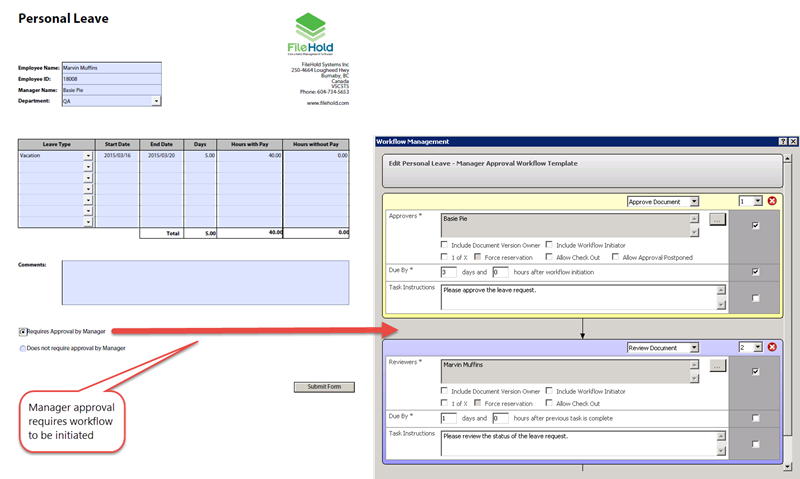Screen dimensions: 800x479
Task: Select Does not require approval by Manager
Action: point(22,348)
